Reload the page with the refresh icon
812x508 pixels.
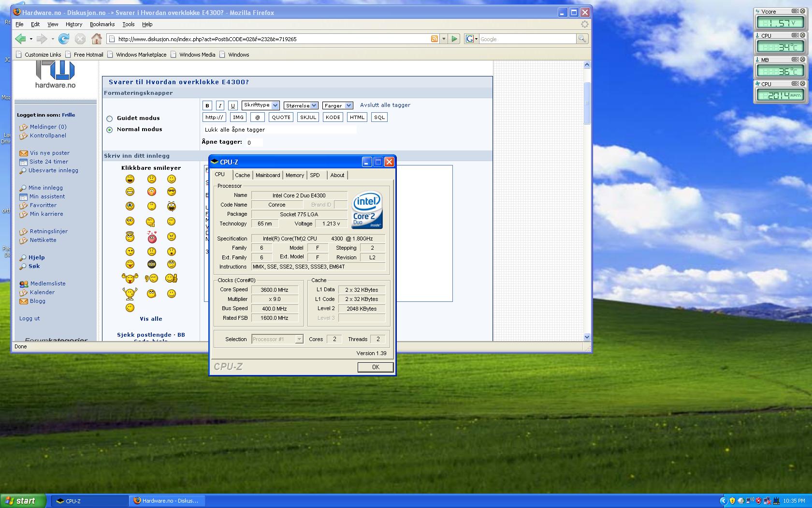pyautogui.click(x=63, y=39)
